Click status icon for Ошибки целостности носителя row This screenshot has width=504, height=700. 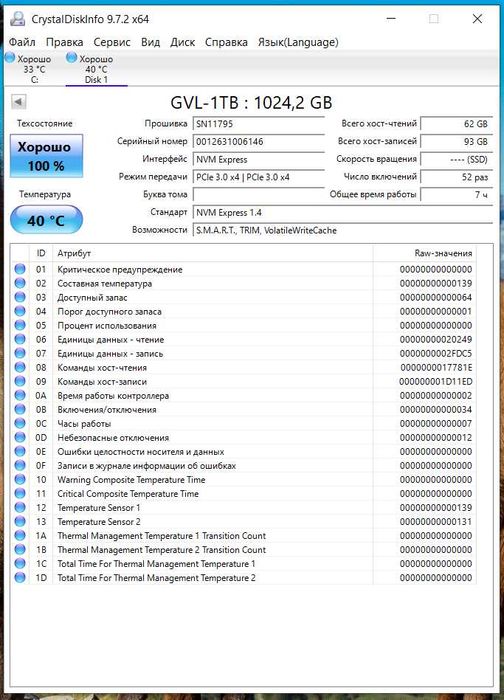[x=20, y=451]
